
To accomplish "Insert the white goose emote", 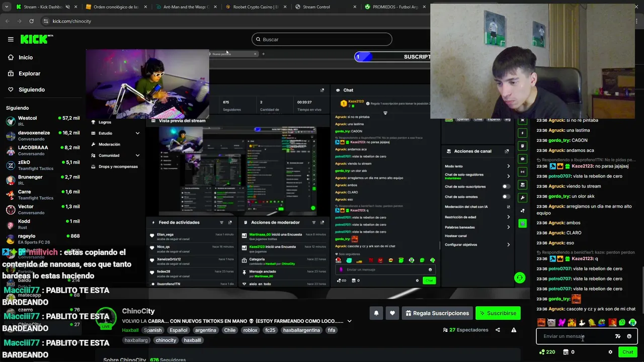I will pyautogui.click(x=582, y=322).
